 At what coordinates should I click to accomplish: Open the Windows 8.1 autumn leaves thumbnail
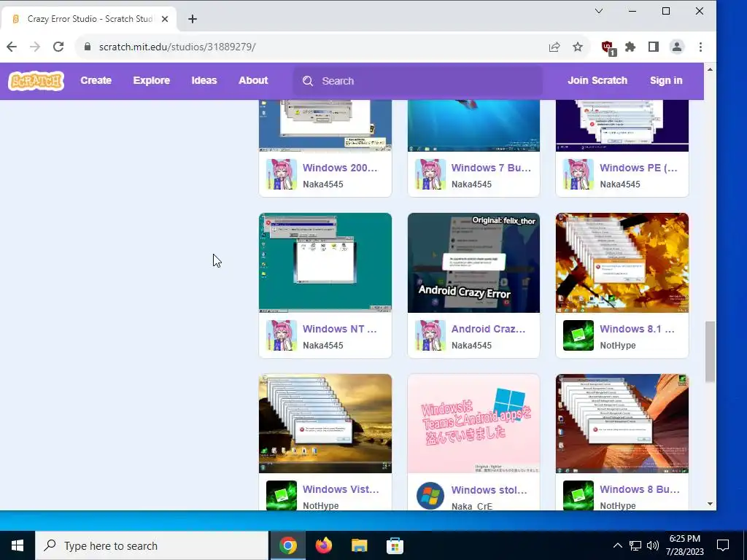[622, 262]
